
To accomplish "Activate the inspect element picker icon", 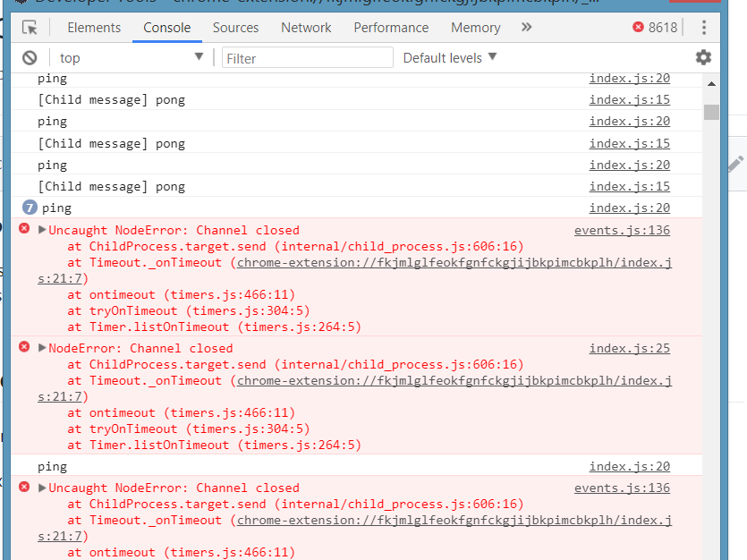I will coord(30,28).
